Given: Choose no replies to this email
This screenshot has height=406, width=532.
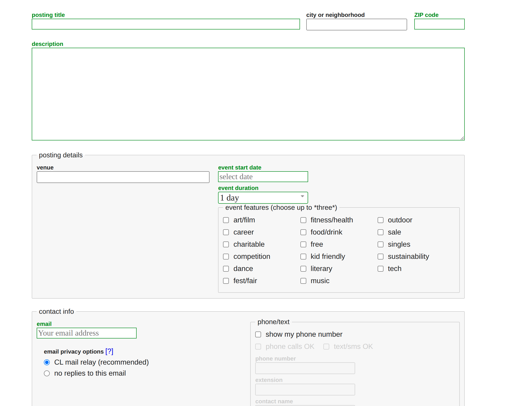Looking at the screenshot, I should coord(47,373).
